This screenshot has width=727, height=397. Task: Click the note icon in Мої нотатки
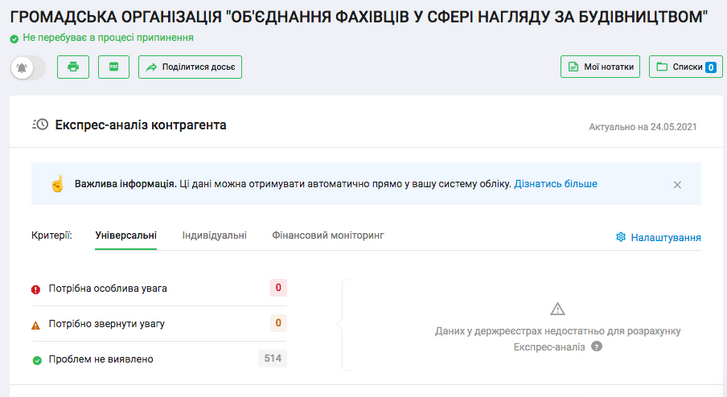point(574,67)
